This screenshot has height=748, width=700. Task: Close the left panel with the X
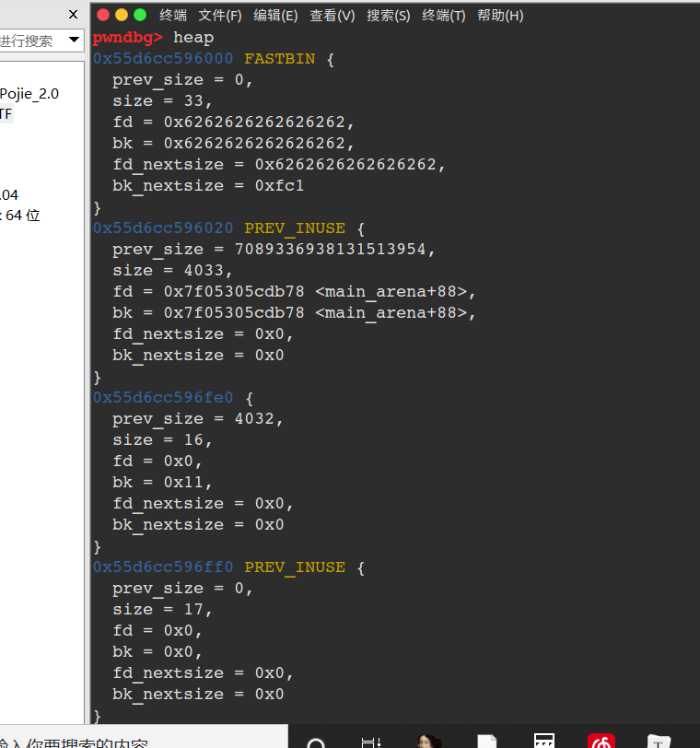(x=74, y=14)
